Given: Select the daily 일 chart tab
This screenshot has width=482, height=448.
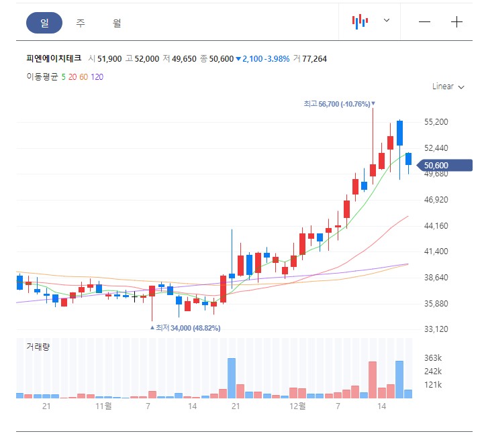Looking at the screenshot, I should coord(44,23).
